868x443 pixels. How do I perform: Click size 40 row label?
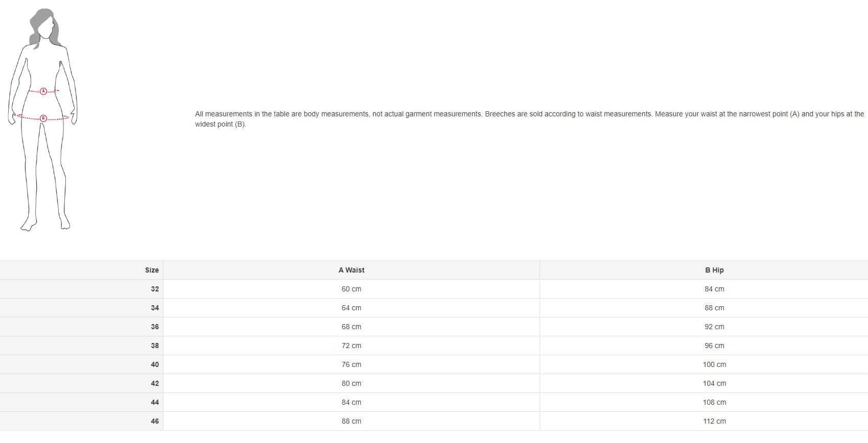coord(155,364)
